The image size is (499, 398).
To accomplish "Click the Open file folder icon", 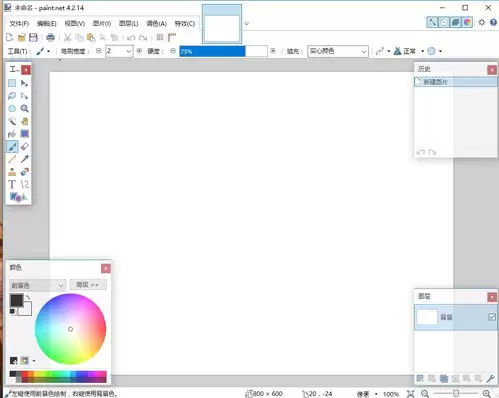I will 21,37.
